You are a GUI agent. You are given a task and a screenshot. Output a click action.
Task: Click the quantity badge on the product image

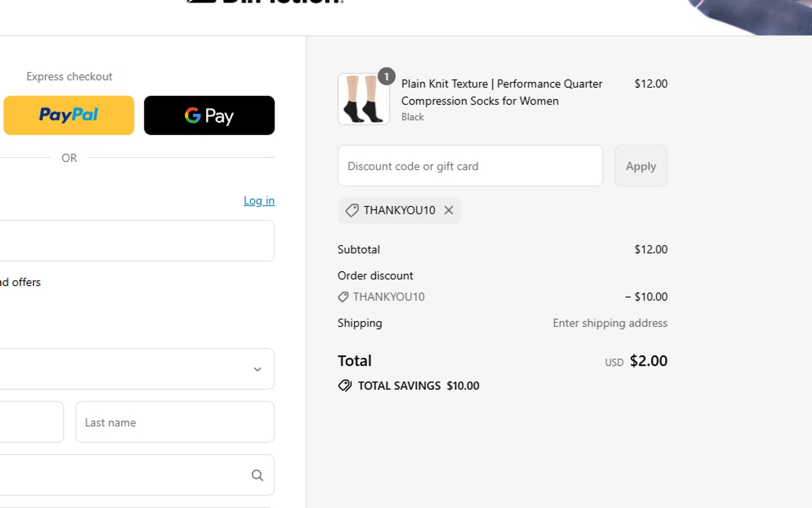click(387, 77)
